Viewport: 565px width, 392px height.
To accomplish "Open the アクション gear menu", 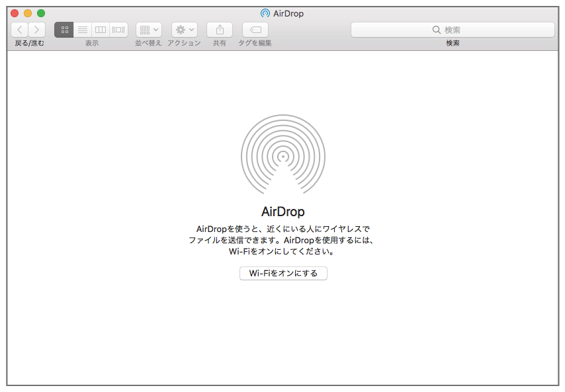I will coord(185,30).
